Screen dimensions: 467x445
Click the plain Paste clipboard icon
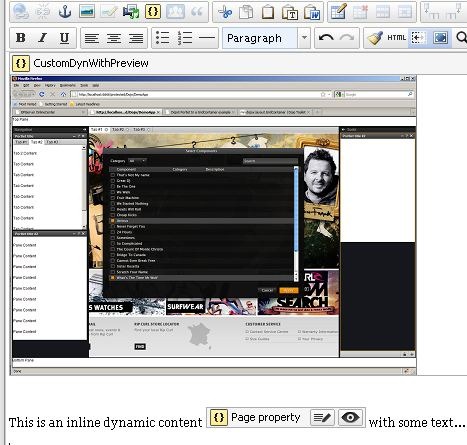point(268,12)
